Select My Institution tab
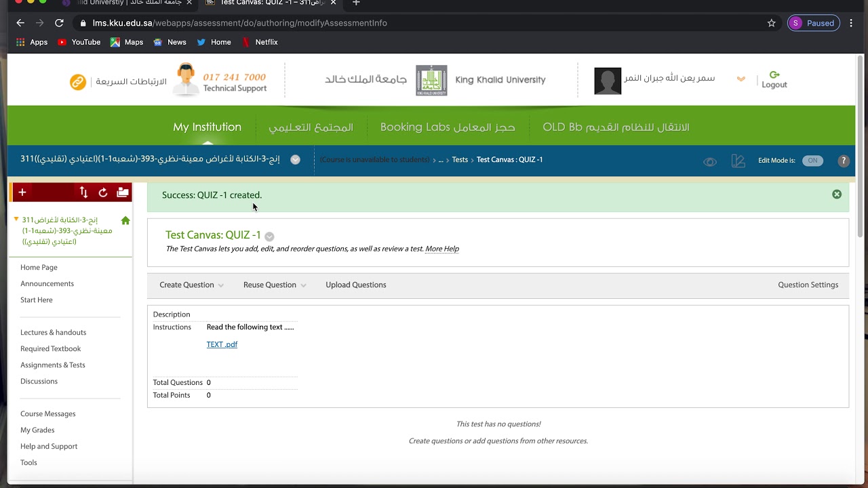868x488 pixels. click(x=207, y=127)
